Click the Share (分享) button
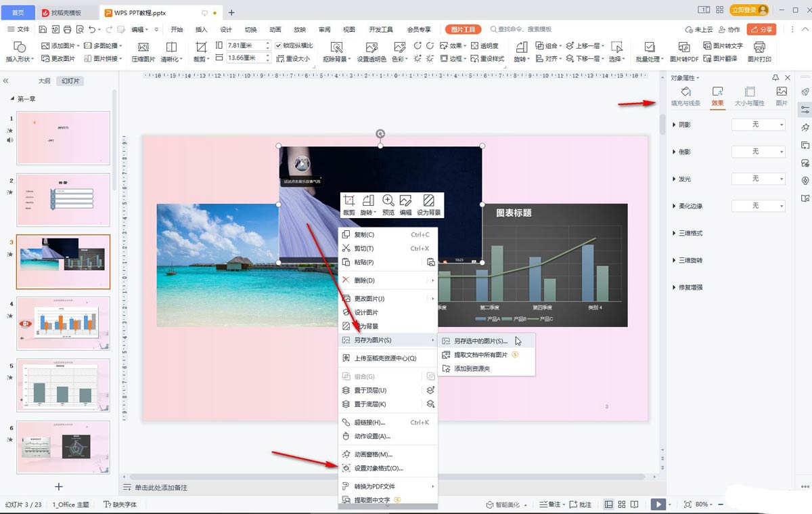The image size is (812, 514). coord(761,29)
